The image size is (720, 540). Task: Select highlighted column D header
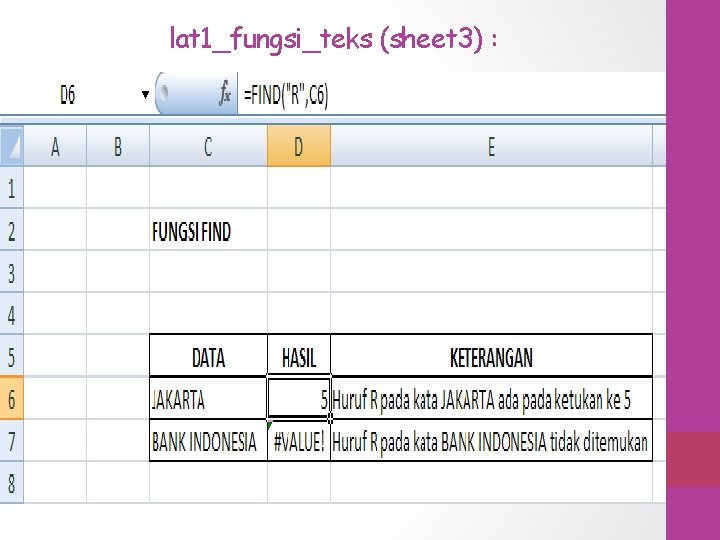click(299, 147)
